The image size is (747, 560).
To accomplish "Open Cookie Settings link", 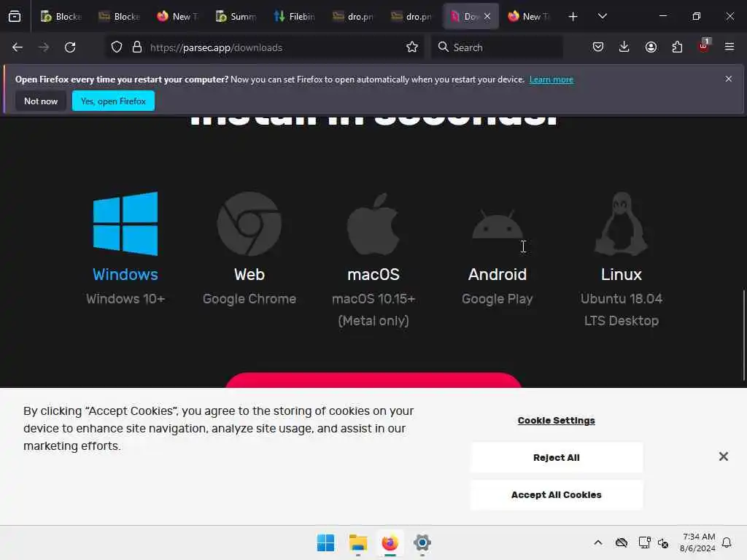I will click(556, 421).
